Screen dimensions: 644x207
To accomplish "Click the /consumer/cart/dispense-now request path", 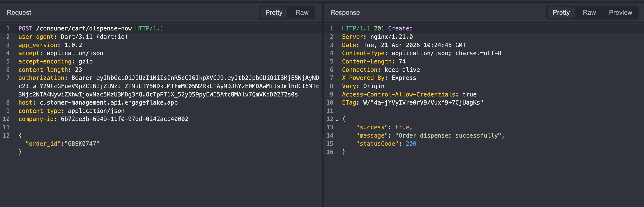I will (x=84, y=29).
